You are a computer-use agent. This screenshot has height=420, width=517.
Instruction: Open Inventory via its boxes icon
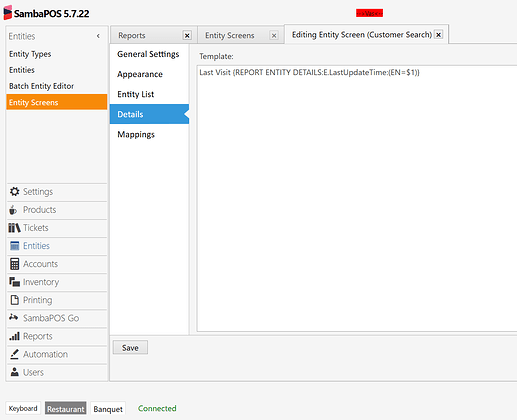pos(14,282)
